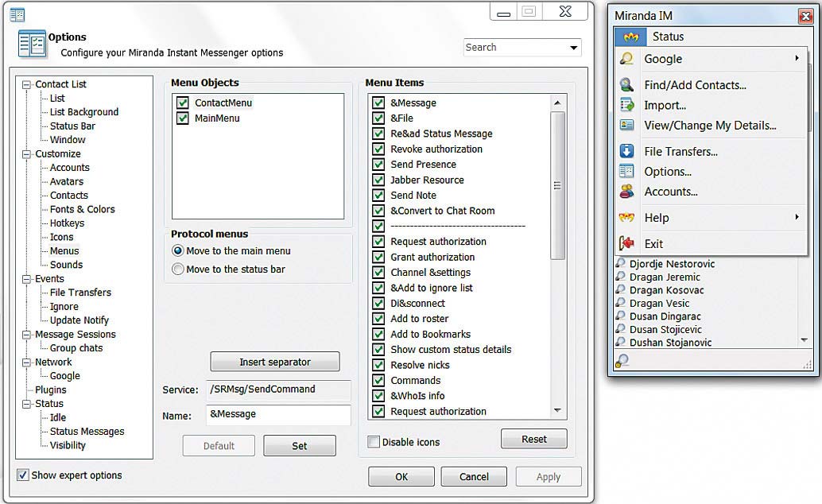Click the OK button

401,476
